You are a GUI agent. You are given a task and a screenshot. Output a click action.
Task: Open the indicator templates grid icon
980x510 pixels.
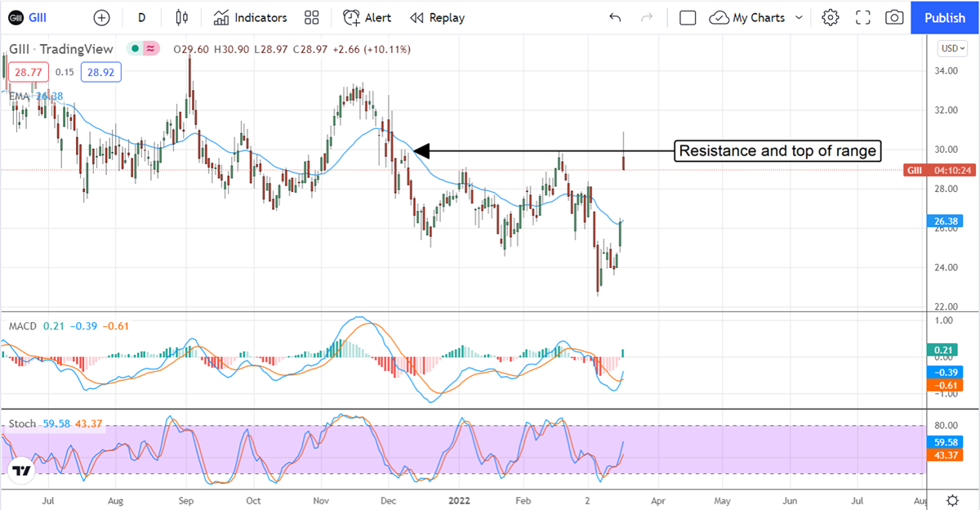tap(311, 17)
